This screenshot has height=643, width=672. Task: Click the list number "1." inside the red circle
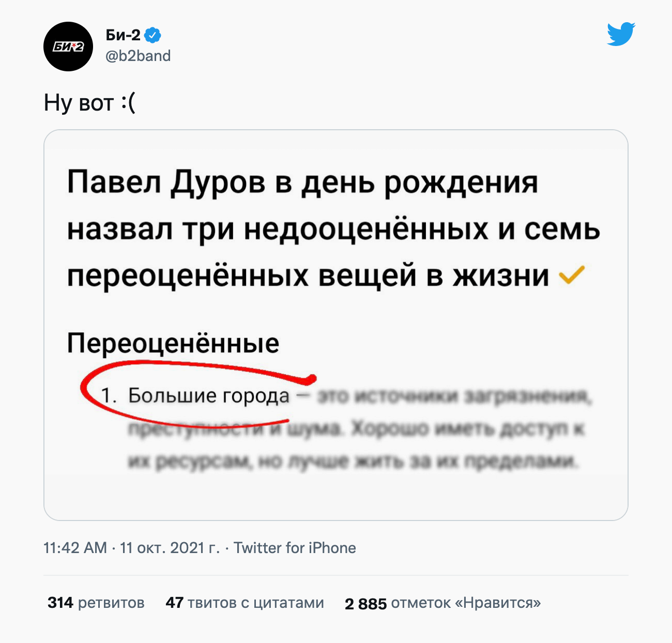click(109, 395)
